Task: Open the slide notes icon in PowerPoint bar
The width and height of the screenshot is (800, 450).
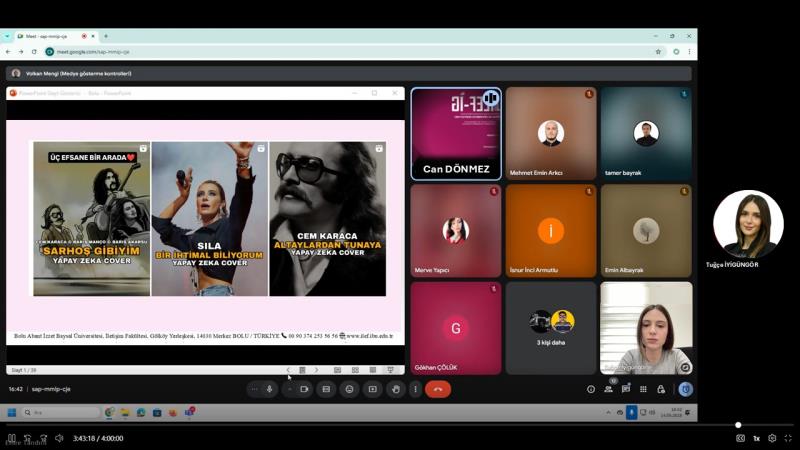Action: (302, 370)
